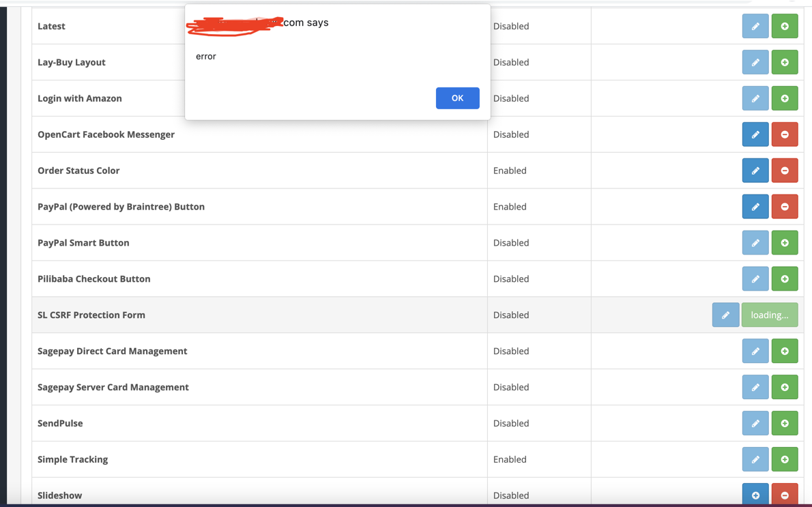Select the 'Latest' module name

pyautogui.click(x=51, y=26)
